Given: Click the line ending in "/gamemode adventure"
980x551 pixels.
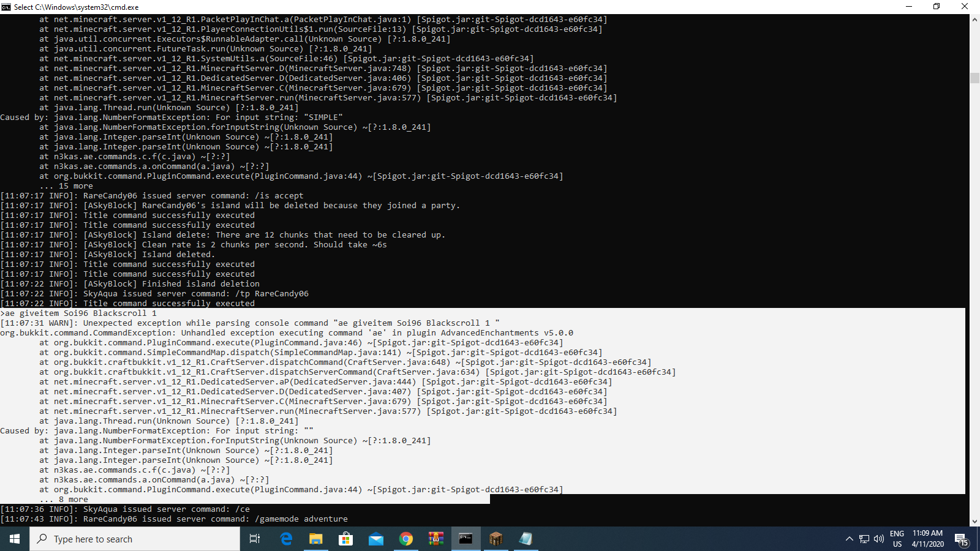Looking at the screenshot, I should click(174, 519).
